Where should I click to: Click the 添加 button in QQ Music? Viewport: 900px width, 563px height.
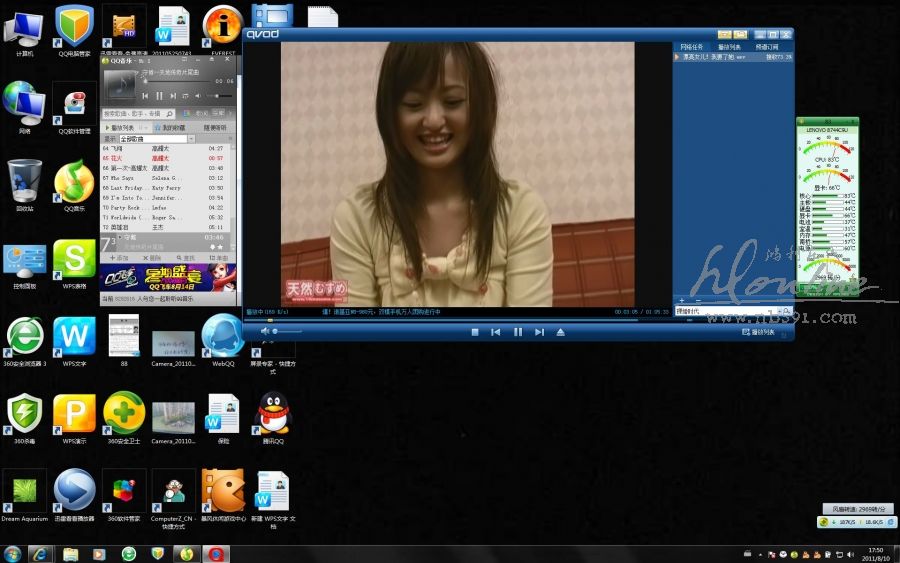(120, 258)
